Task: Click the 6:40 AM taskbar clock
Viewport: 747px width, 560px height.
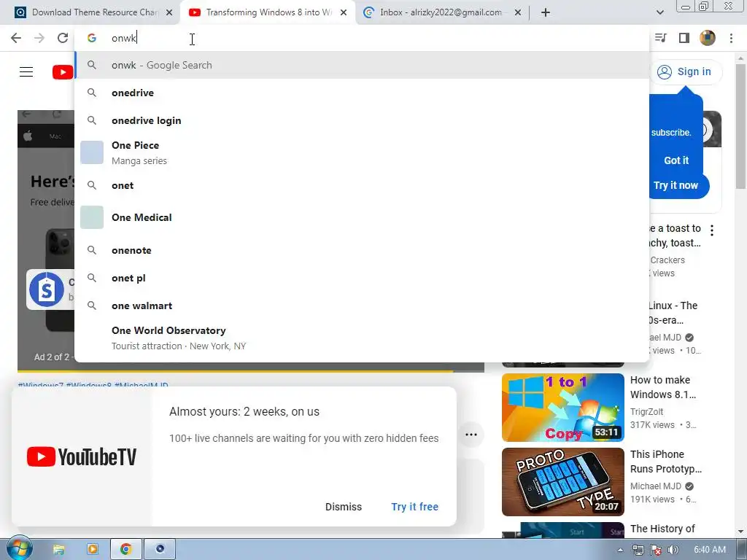Action: [x=709, y=550]
